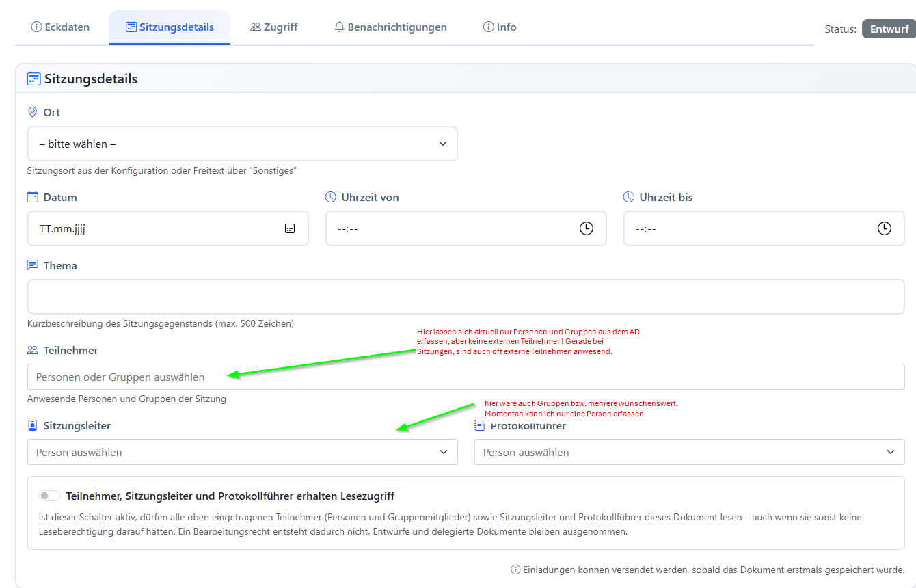Click the "Status:" label
Viewport: 916px width, 588px height.
click(x=840, y=29)
